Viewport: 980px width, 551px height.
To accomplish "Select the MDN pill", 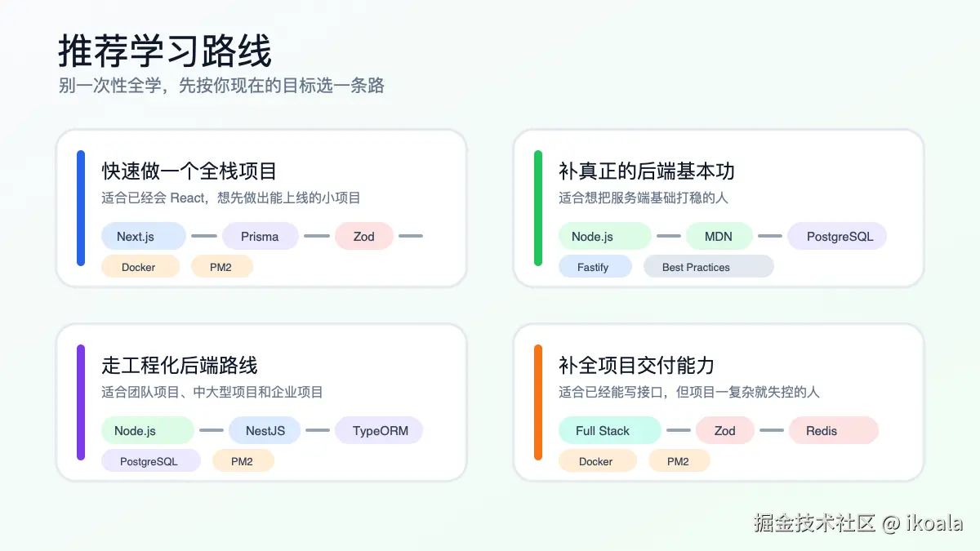I will [719, 236].
